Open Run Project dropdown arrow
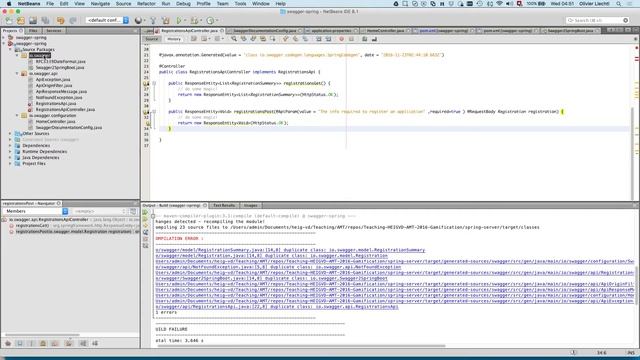The image size is (640, 360). click(x=184, y=20)
